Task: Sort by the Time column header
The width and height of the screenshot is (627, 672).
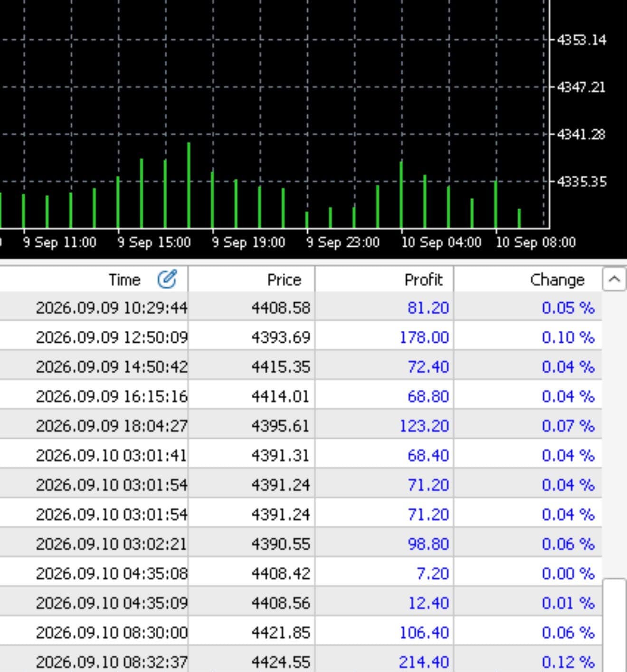Action: 124,279
